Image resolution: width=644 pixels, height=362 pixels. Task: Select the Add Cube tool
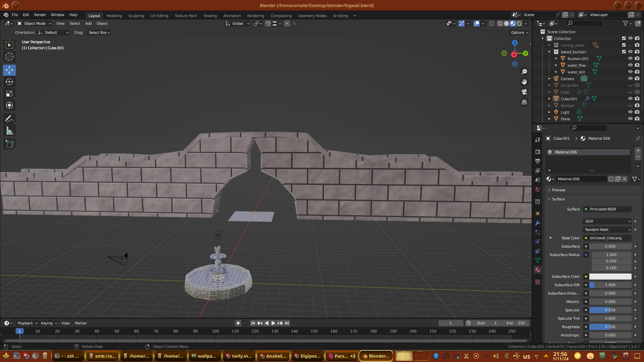click(9, 144)
